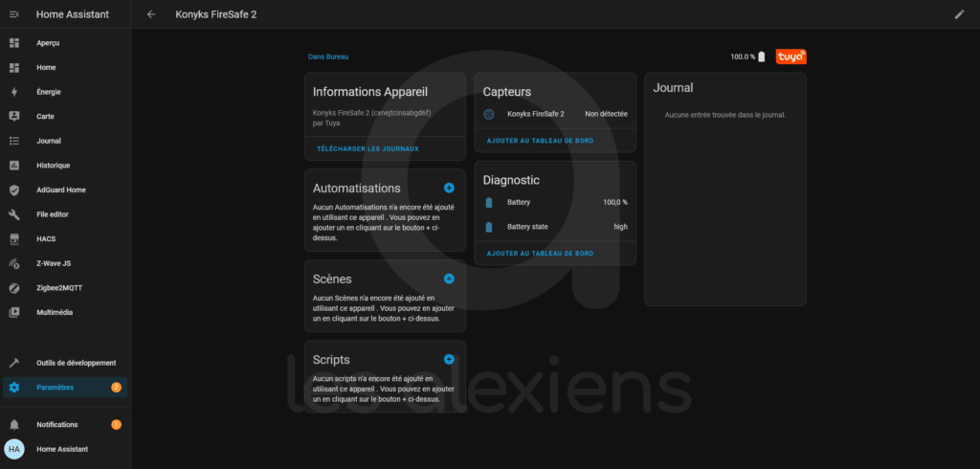The image size is (980, 469).
Task: Click the Historique chart icon
Action: [14, 165]
